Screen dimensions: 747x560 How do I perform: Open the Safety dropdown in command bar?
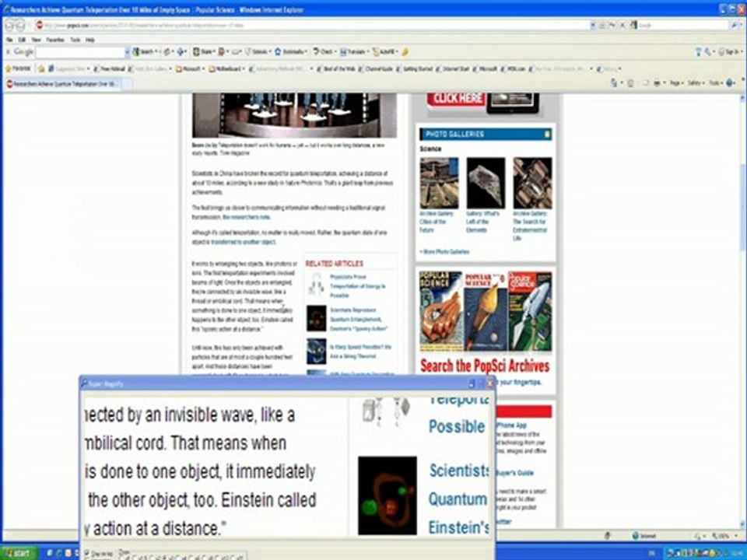point(696,83)
